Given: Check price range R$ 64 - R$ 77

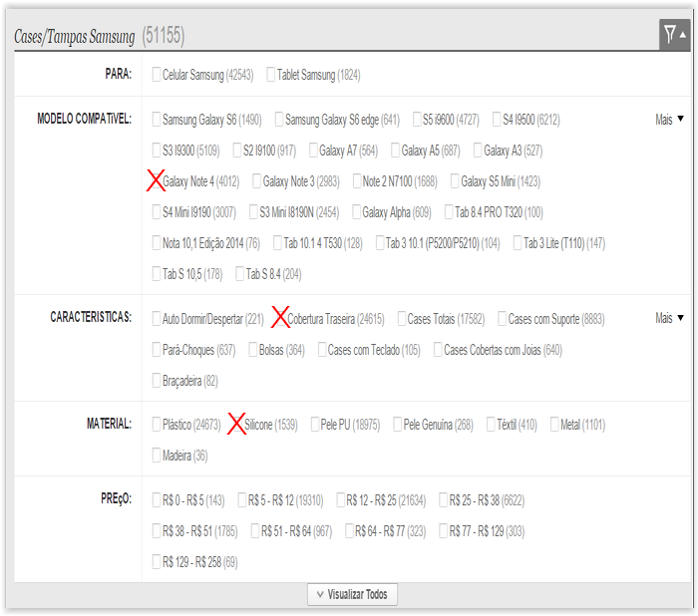Looking at the screenshot, I should click(x=349, y=531).
